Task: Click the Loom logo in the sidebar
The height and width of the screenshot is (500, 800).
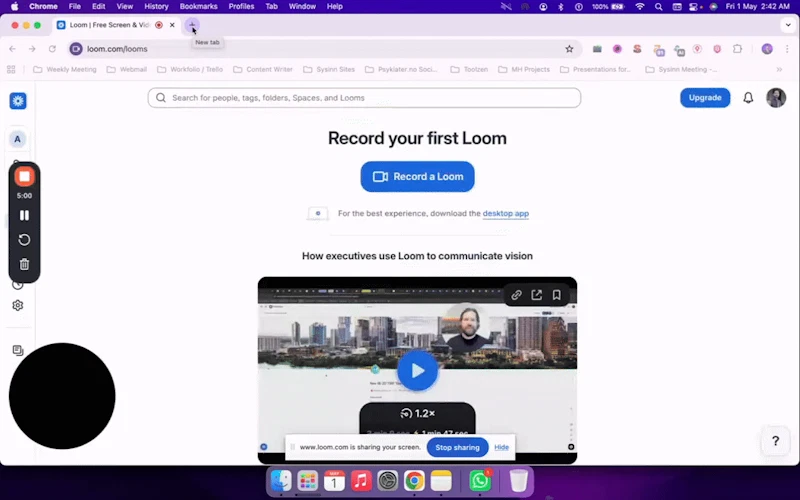Action: (18, 101)
